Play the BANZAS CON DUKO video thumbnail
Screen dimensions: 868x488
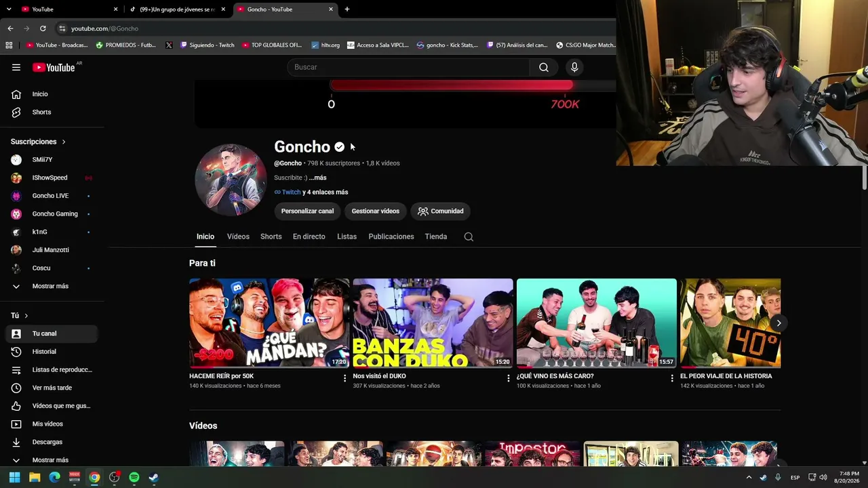click(433, 323)
